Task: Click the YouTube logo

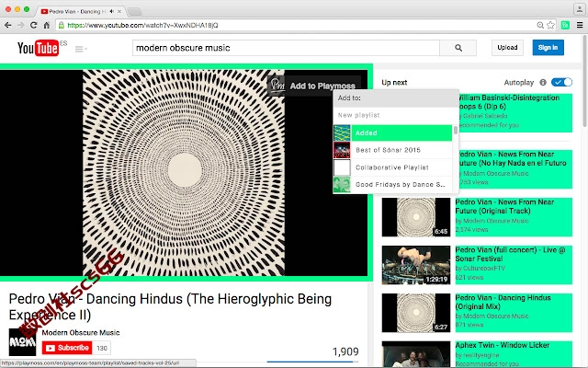Action: [x=38, y=48]
